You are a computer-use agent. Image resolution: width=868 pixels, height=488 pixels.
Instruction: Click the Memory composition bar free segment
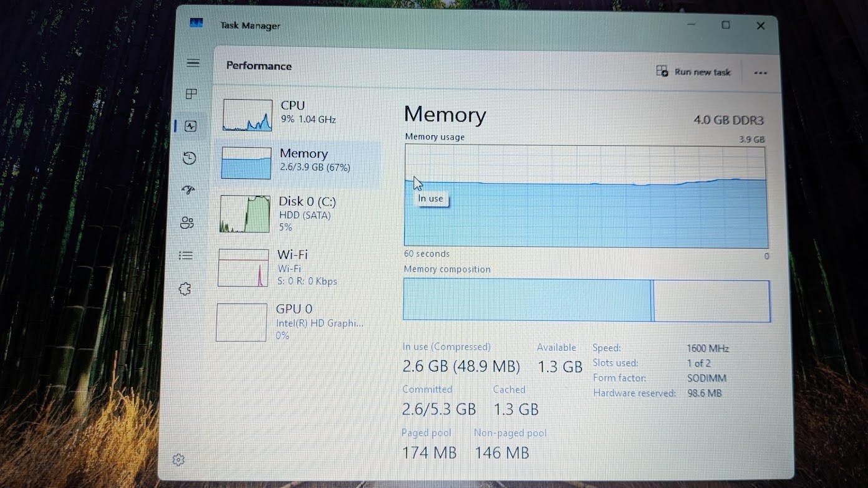click(712, 301)
